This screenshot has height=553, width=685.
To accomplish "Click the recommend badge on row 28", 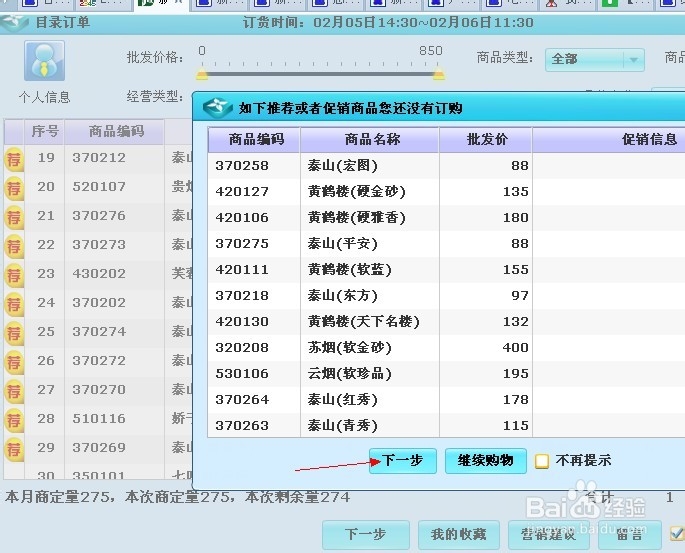I will tap(14, 421).
